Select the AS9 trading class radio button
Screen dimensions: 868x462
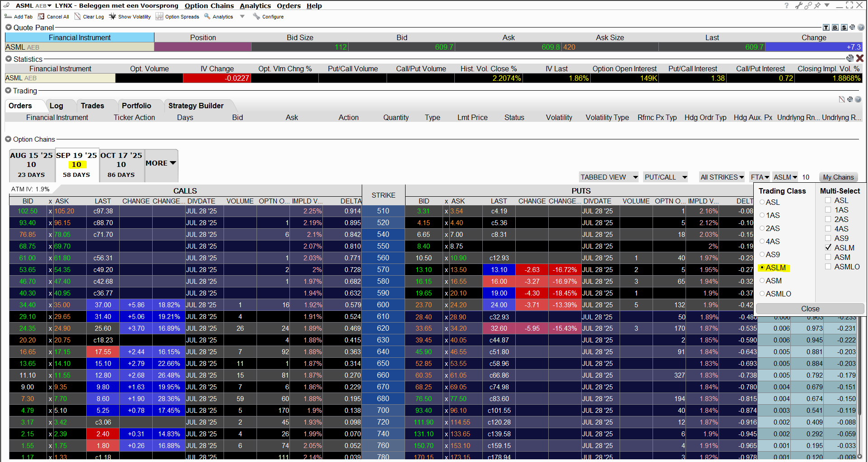point(762,254)
